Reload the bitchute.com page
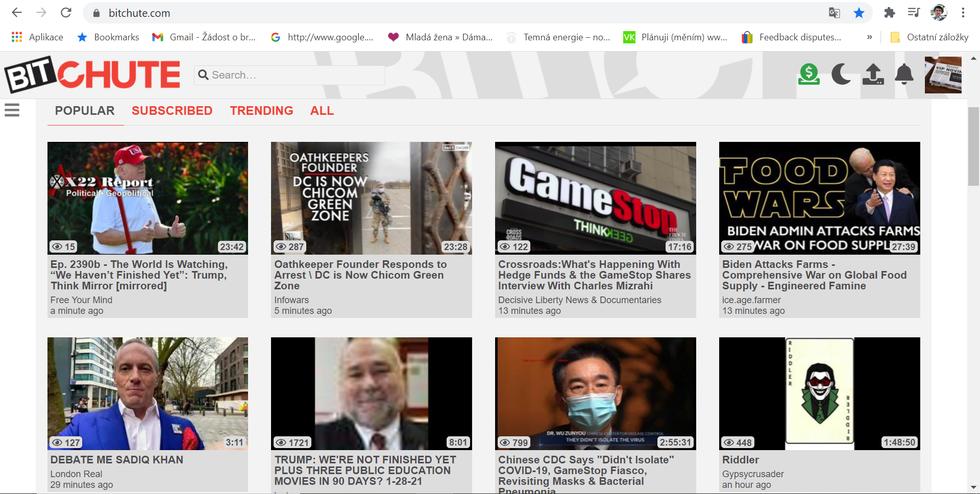The image size is (980, 494). (x=66, y=13)
